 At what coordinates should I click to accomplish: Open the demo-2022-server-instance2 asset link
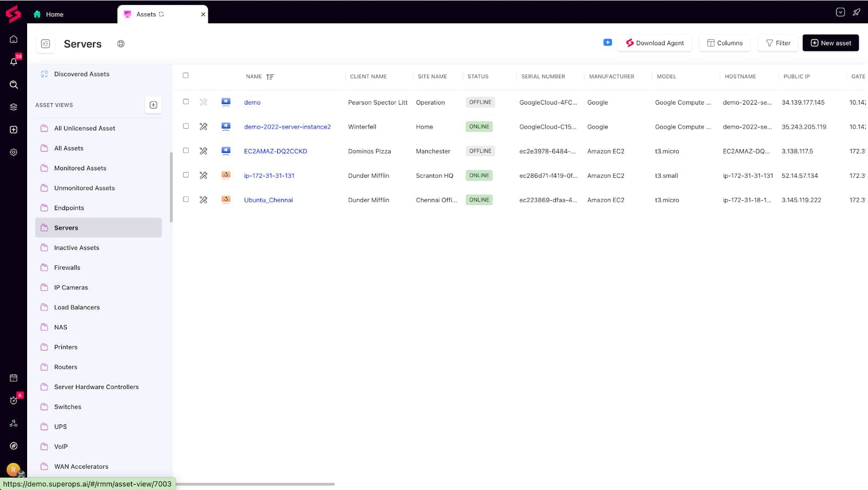pyautogui.click(x=288, y=127)
